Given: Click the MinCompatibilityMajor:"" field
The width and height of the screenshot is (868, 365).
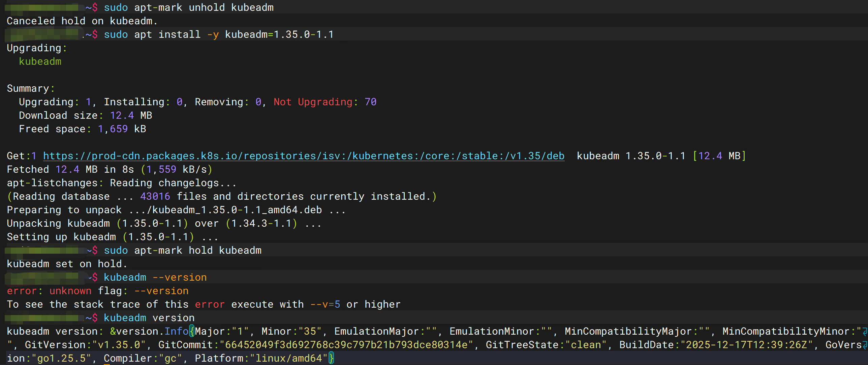Looking at the screenshot, I should [x=637, y=331].
